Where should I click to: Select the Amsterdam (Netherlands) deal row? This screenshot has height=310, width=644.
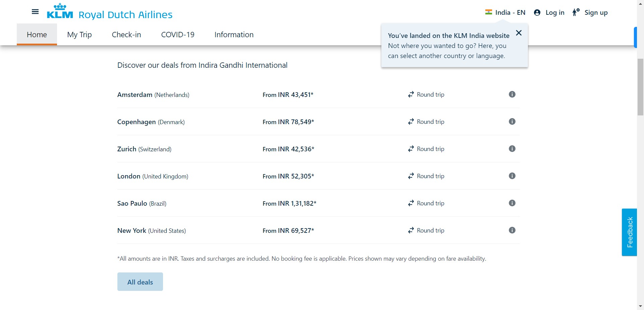pos(153,95)
